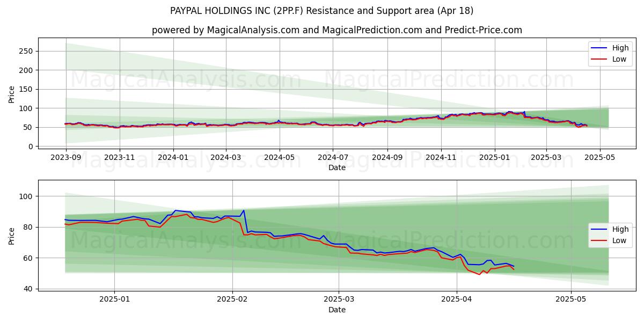
Task: Click the 'Date' axis label under the lower chart
Action: [x=337, y=310]
